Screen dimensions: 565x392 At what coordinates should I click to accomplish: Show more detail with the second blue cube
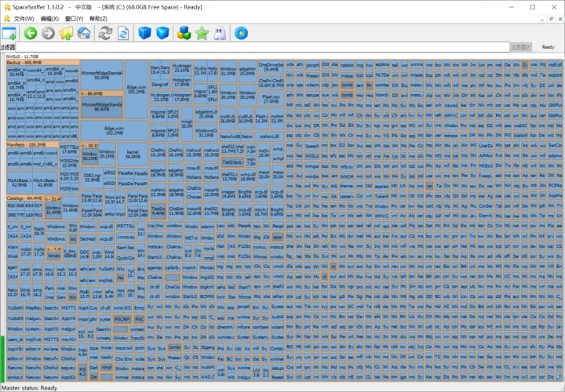(x=162, y=33)
